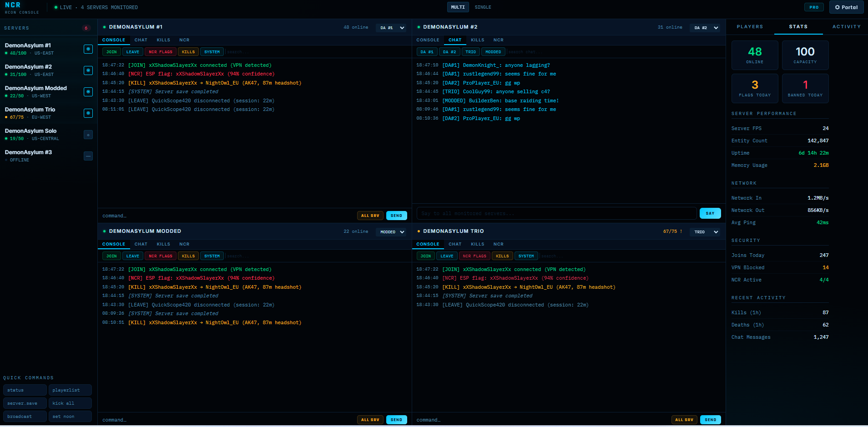Click the 3 FLAGS TODAY stat card

(755, 89)
